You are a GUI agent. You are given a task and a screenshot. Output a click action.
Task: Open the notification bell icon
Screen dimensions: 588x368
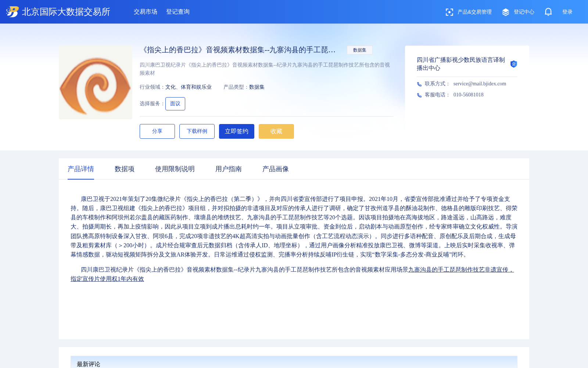tap(548, 12)
